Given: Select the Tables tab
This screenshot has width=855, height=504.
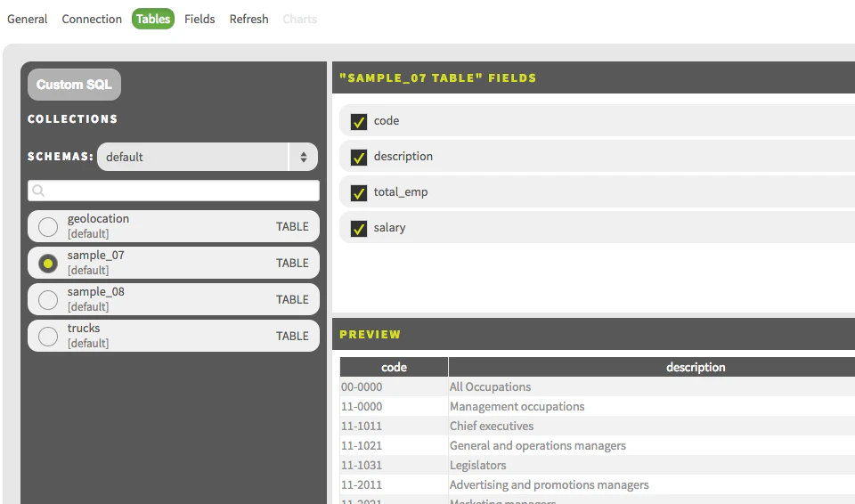Looking at the screenshot, I should (153, 19).
